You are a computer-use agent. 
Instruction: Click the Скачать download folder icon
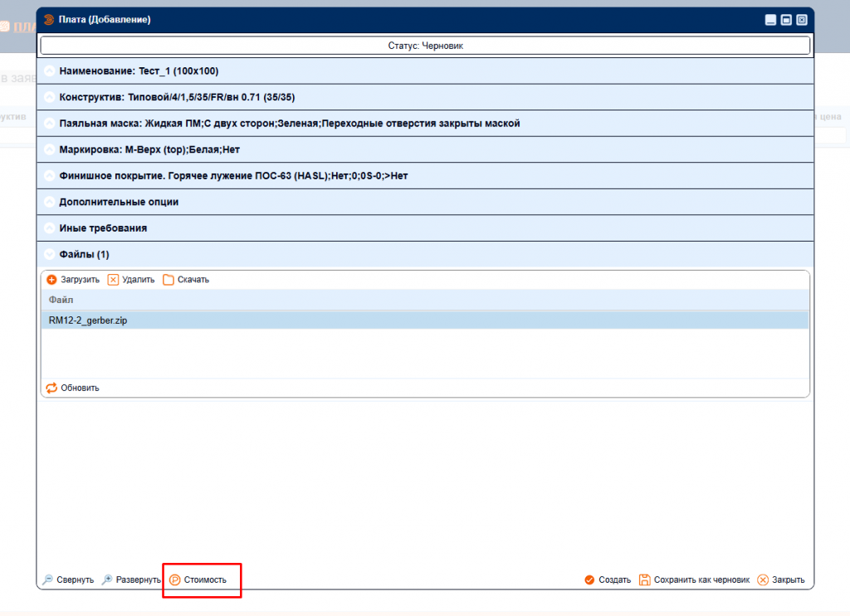(169, 280)
